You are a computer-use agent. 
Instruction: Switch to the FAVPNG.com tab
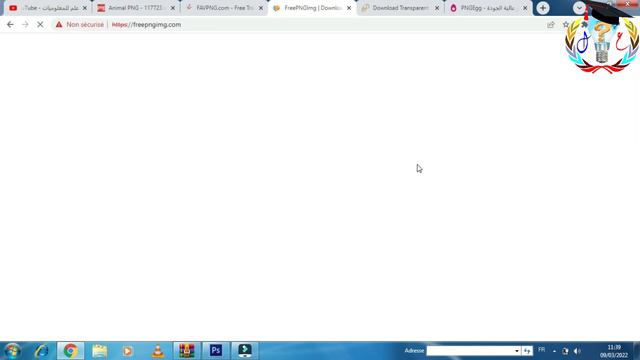tap(223, 8)
